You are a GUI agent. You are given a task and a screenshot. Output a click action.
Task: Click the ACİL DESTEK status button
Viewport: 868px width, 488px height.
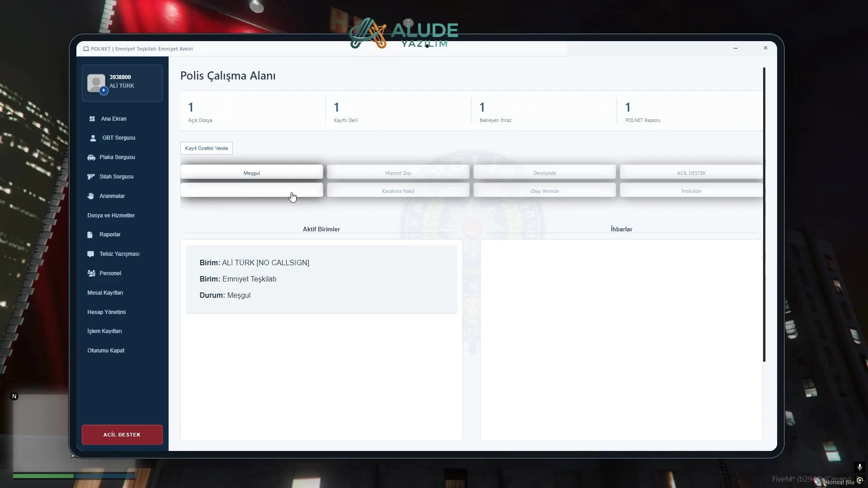691,173
